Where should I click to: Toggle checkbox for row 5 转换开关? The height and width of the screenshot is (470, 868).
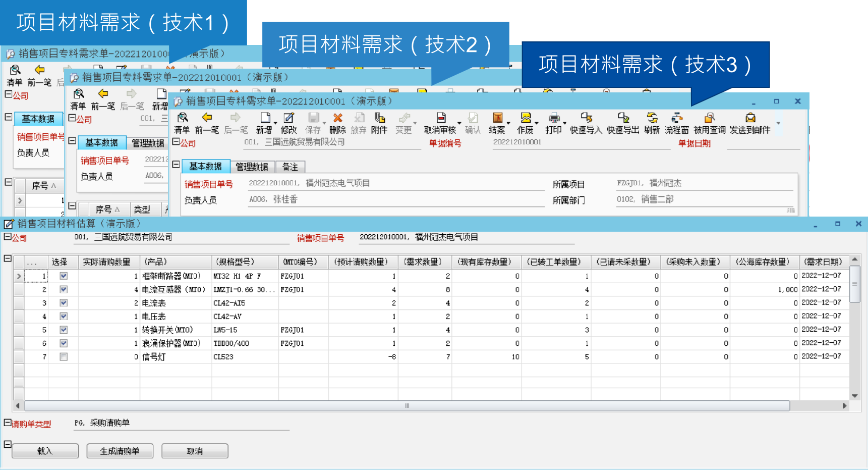(x=64, y=330)
